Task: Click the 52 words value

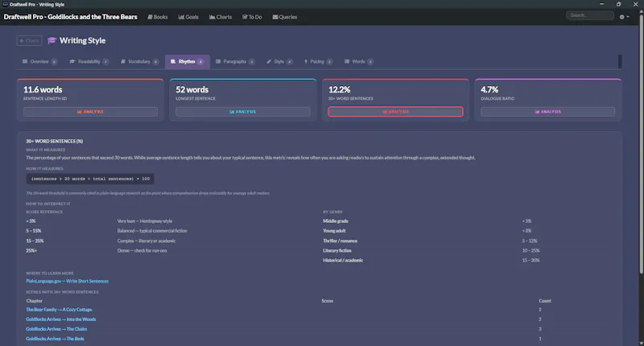Action: tap(192, 89)
